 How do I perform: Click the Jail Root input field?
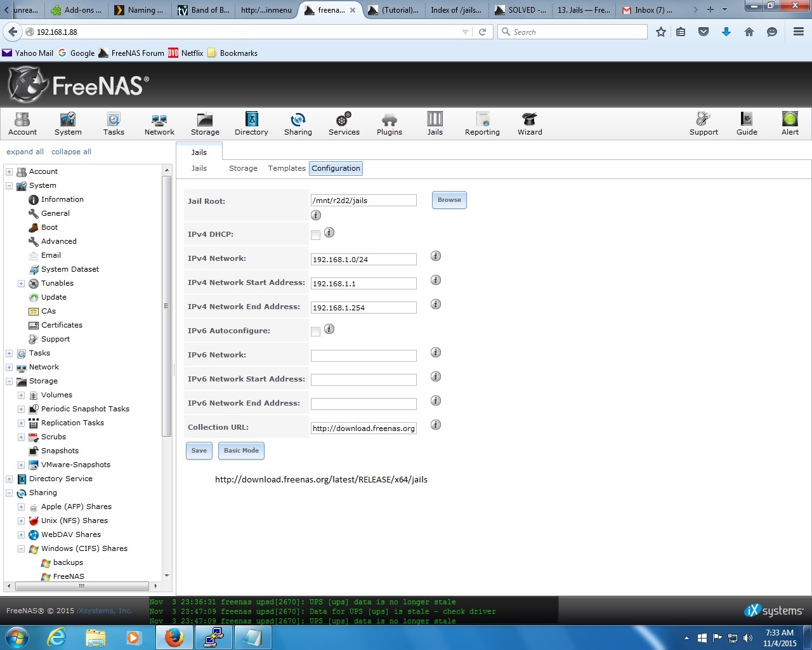[x=363, y=201]
